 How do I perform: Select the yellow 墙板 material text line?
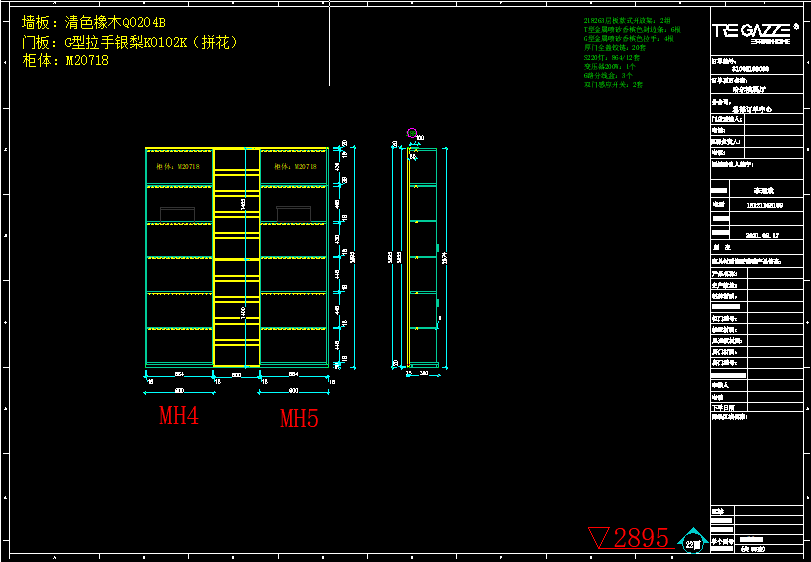[x=94, y=22]
